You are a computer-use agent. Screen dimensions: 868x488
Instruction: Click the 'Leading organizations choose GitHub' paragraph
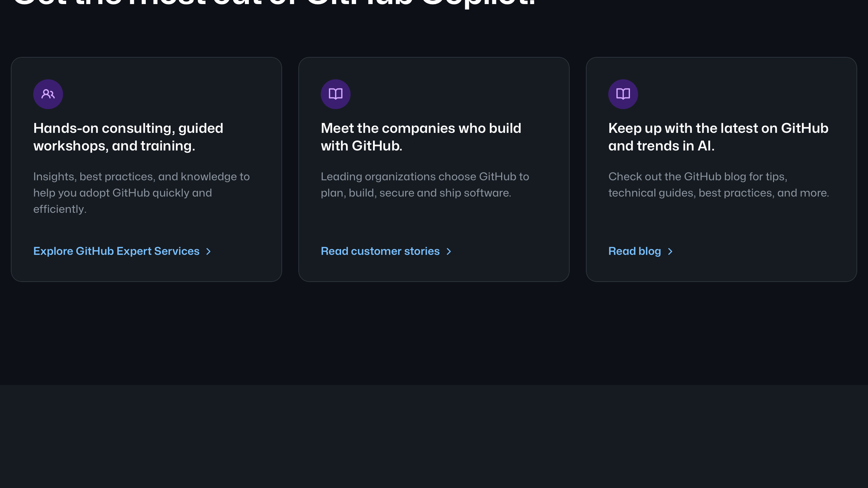425,185
